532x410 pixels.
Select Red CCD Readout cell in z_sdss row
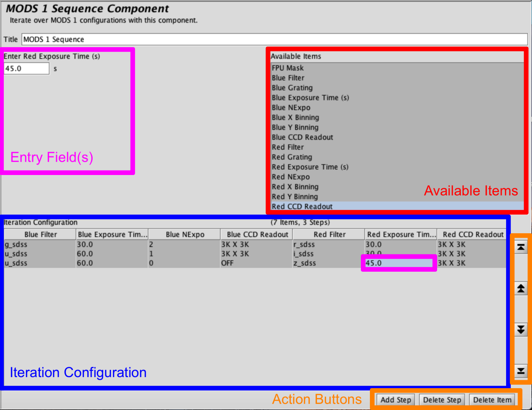coord(472,263)
